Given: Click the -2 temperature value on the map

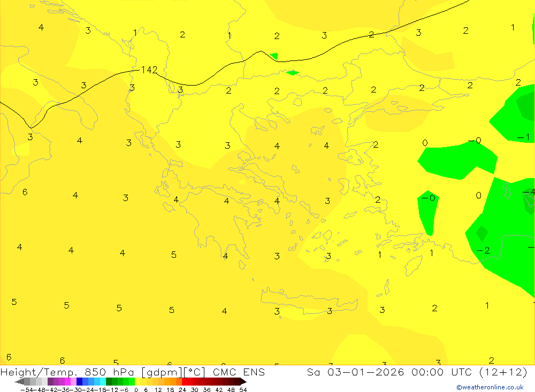Looking at the screenshot, I should 483,250.
